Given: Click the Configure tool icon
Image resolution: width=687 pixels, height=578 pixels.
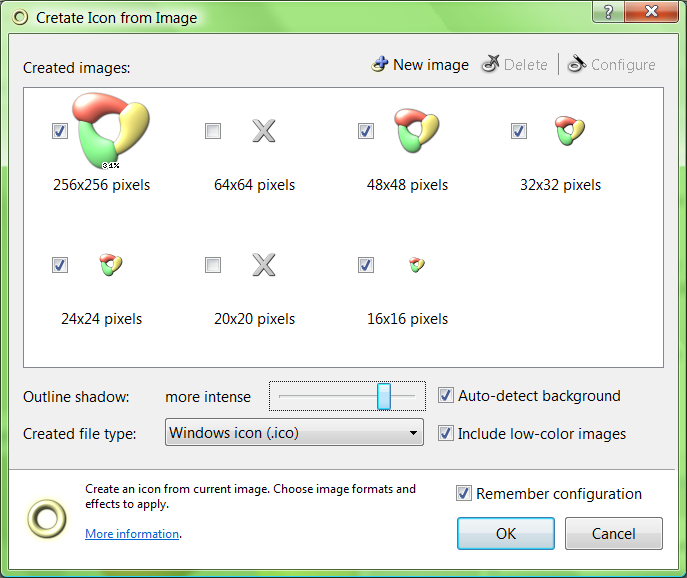Looking at the screenshot, I should [x=577, y=64].
